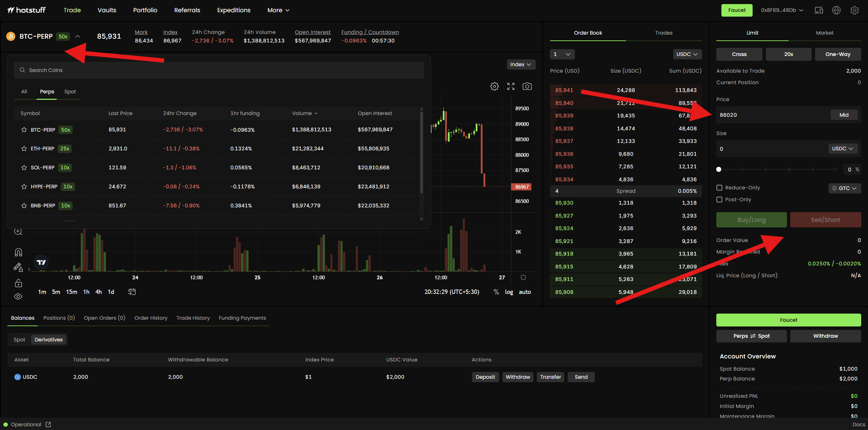Enable the Reduce-Only checkbox
Screen dimensions: 868x430
point(719,188)
